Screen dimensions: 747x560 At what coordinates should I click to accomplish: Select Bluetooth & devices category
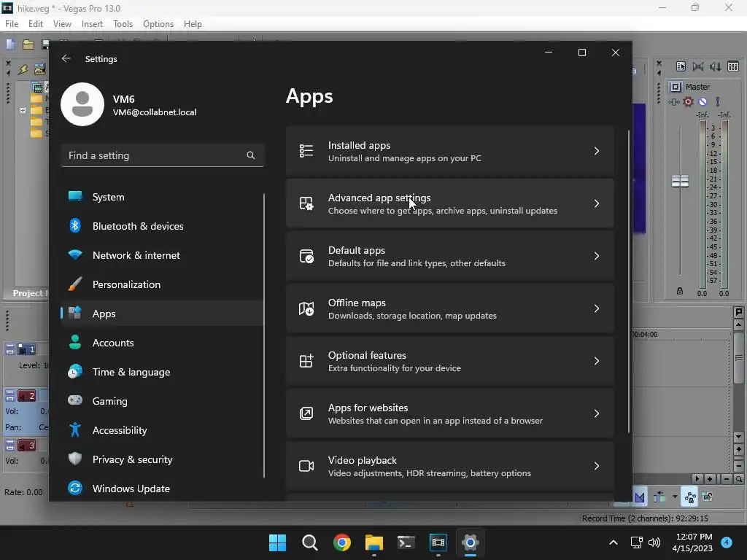pyautogui.click(x=162, y=226)
